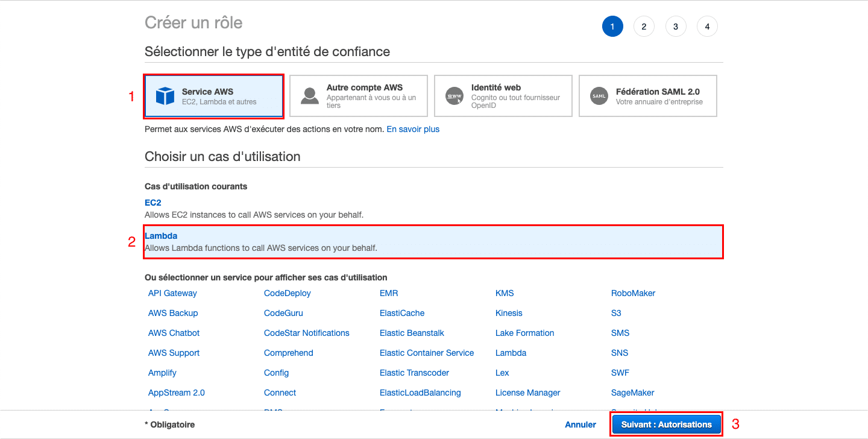The height and width of the screenshot is (439, 868).
Task: Select RoboMaker service
Action: point(633,293)
